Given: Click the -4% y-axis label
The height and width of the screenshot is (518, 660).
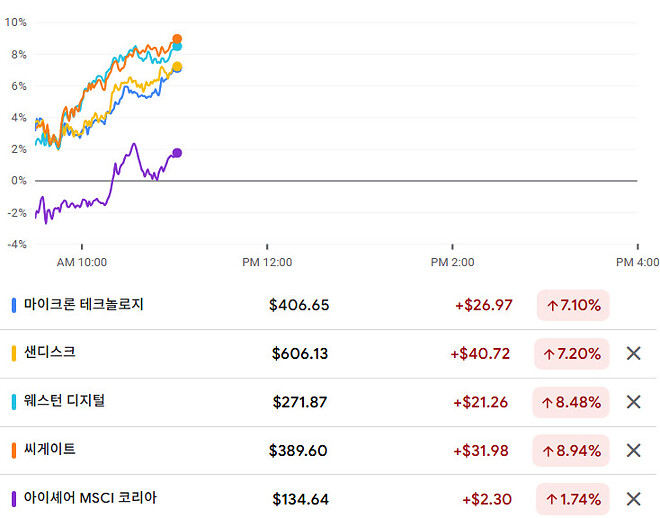Looking at the screenshot, I should click(17, 244).
